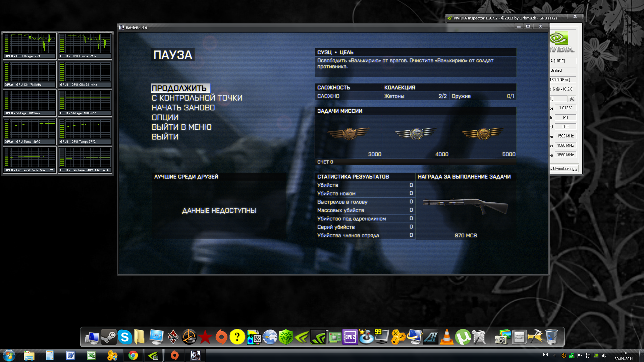The height and width of the screenshot is (362, 644).
Task: Click the GPU0 GPU Usage graph
Action: pos(30,46)
